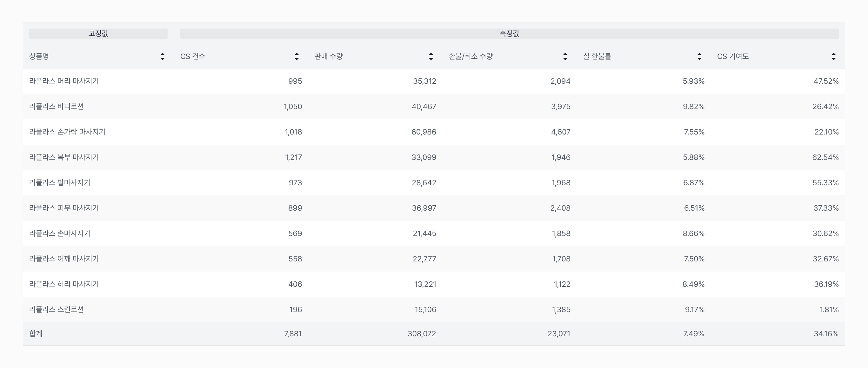The width and height of the screenshot is (868, 368).
Task: Click the sort icon next to CS 건수
Action: click(x=297, y=57)
